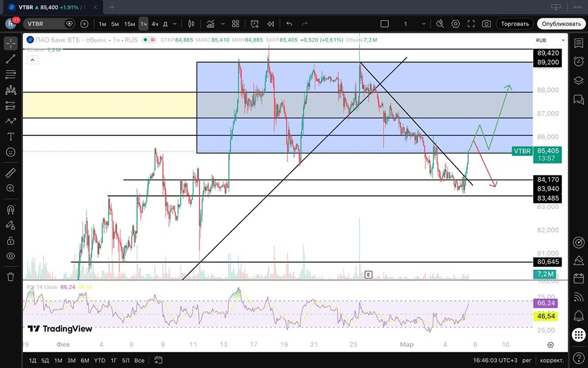Select the 3М date range
This screenshot has height=368, width=588.
(71, 360)
